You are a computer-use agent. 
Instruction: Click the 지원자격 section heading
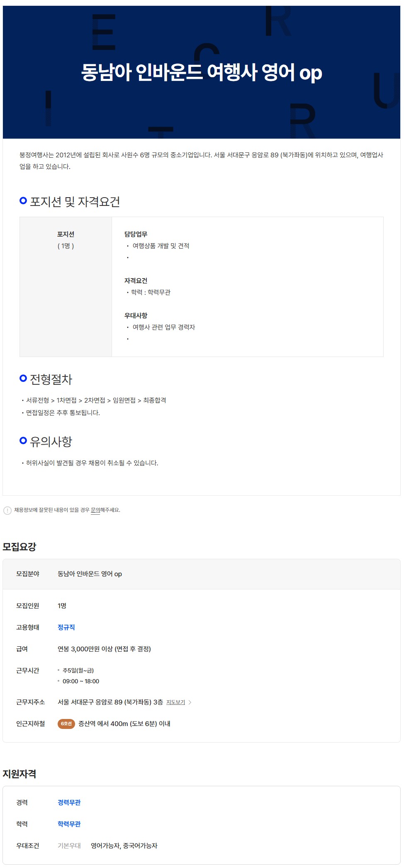tap(19, 774)
